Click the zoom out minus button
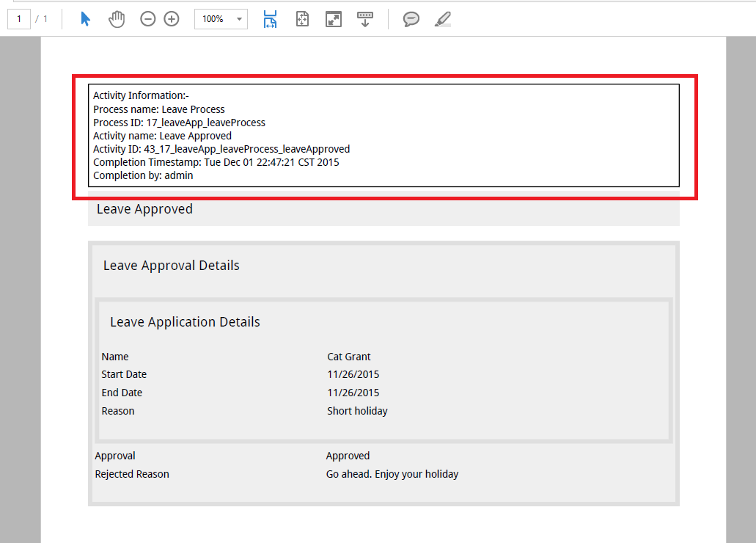 pos(148,19)
